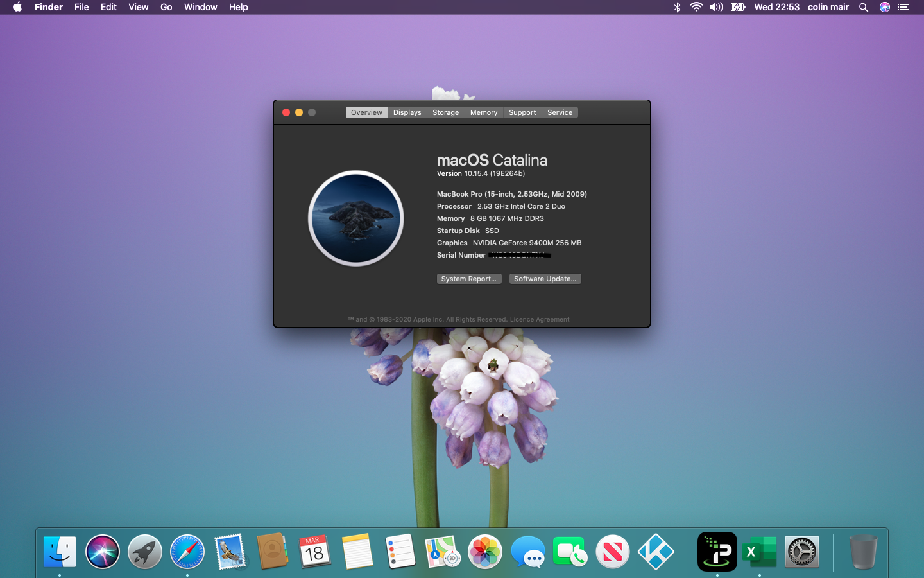Open Notification Center list icon
This screenshot has width=924, height=578.
point(903,7)
